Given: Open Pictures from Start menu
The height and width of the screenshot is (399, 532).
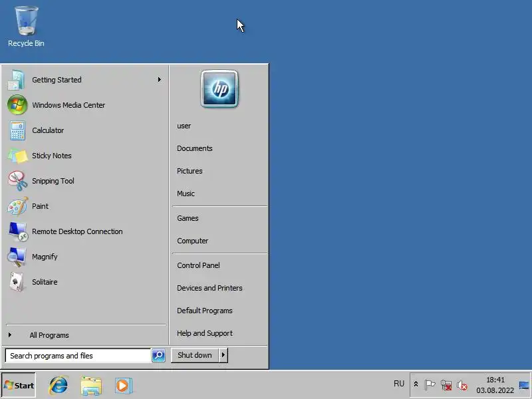Looking at the screenshot, I should [190, 171].
